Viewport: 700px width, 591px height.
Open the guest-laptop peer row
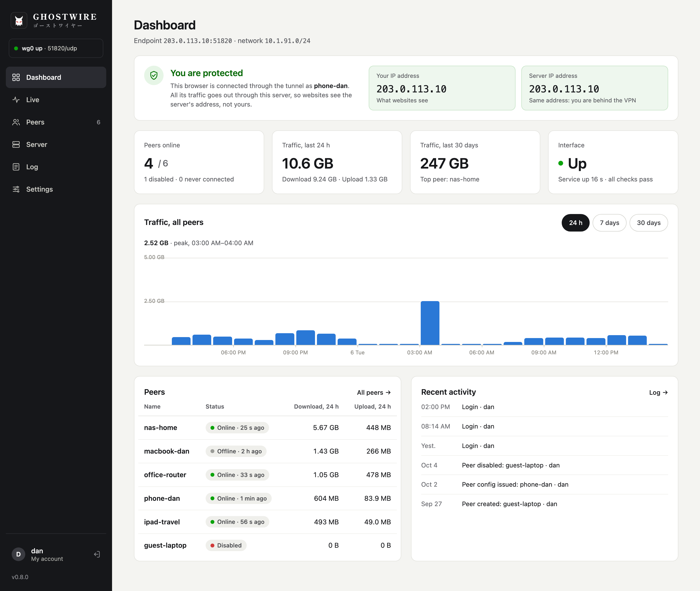tap(267, 546)
